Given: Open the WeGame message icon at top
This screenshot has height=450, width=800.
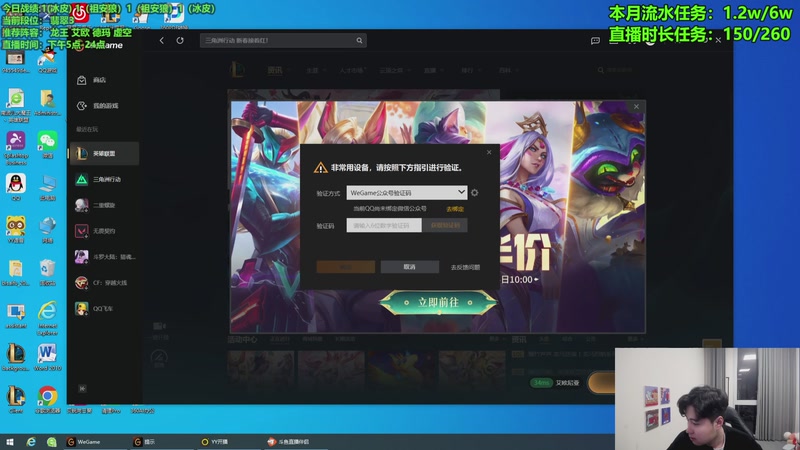Looking at the screenshot, I should 595,41.
